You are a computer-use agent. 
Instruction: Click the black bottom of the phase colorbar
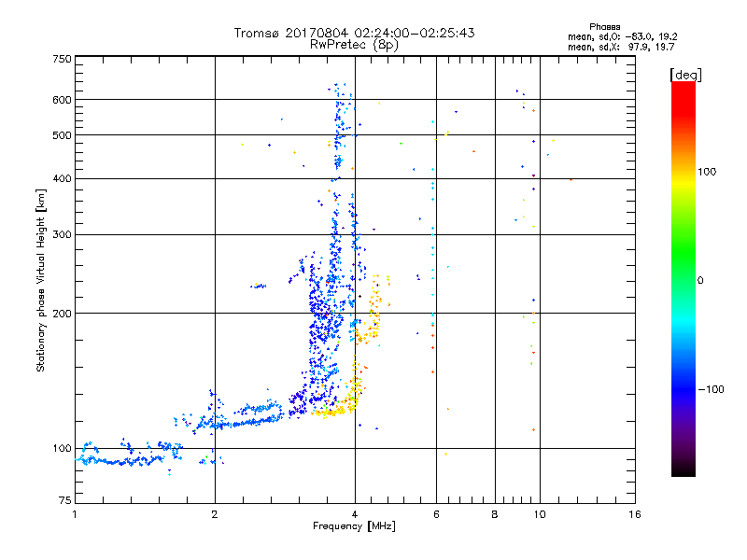point(684,469)
